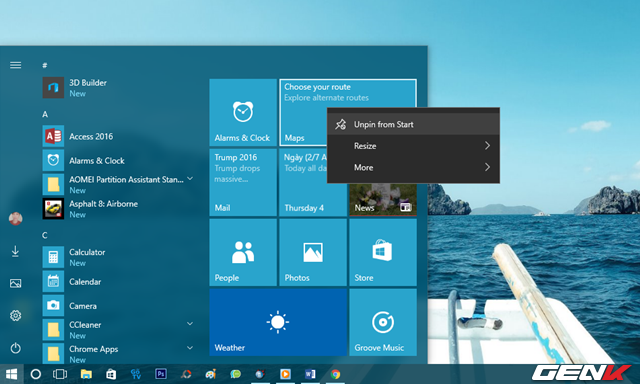The image size is (640, 384).
Task: Click the Power button in Start sidebar
Action: click(16, 348)
